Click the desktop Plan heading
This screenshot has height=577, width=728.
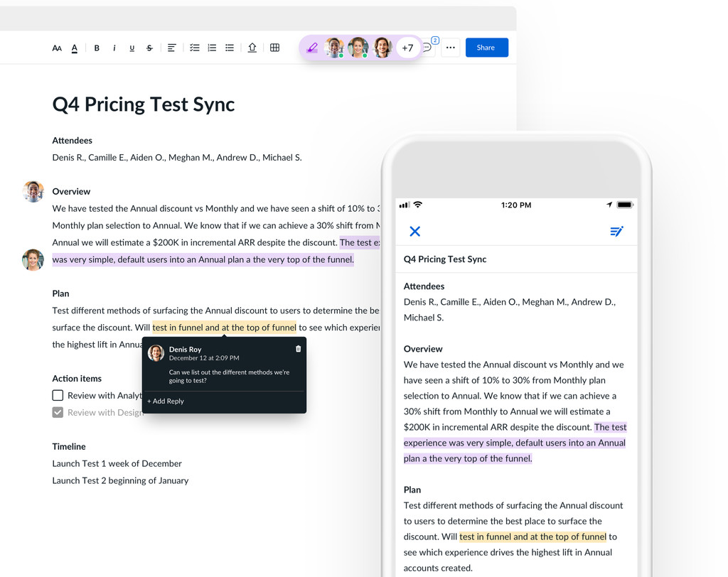pos(60,293)
